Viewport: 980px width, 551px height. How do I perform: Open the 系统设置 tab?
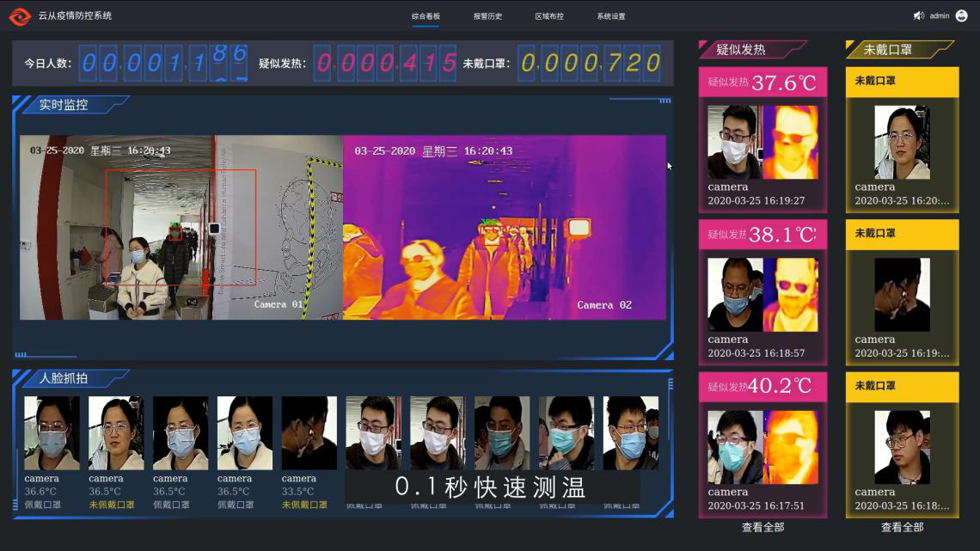(611, 16)
